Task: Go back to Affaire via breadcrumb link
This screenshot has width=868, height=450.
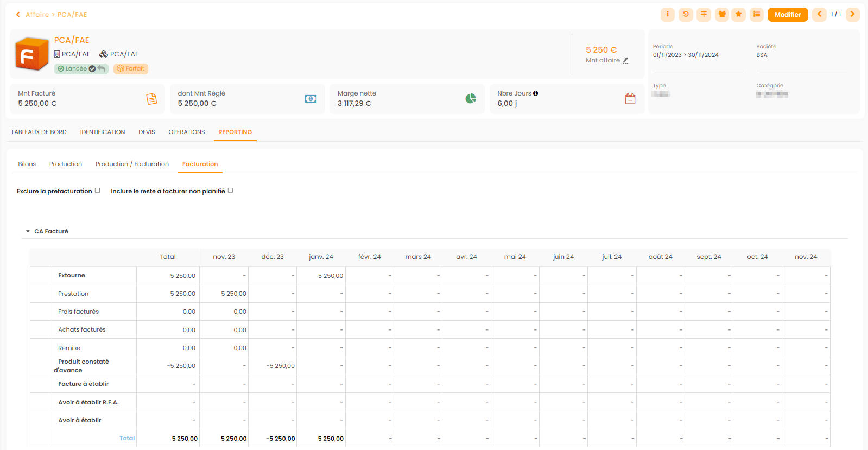Action: tap(37, 15)
